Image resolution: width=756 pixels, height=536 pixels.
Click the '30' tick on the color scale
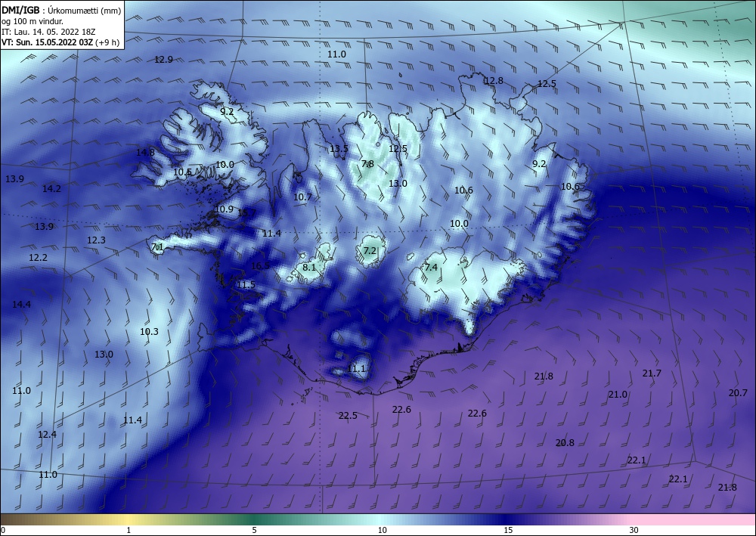(x=634, y=530)
